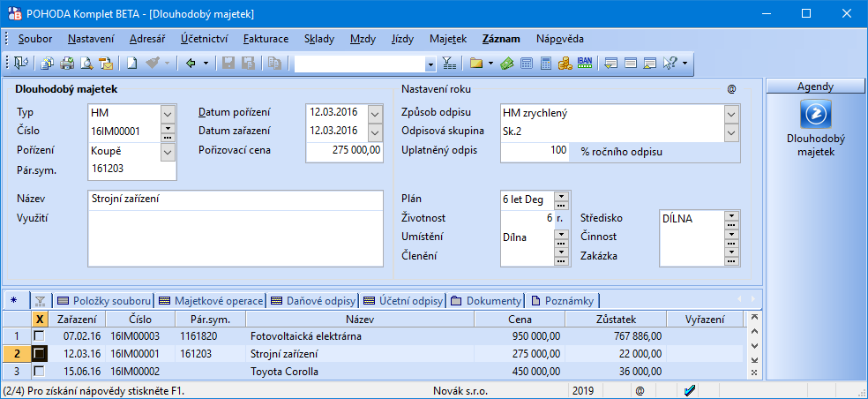Click the green banknote icon
This screenshot has width=868, height=399.
click(x=506, y=64)
